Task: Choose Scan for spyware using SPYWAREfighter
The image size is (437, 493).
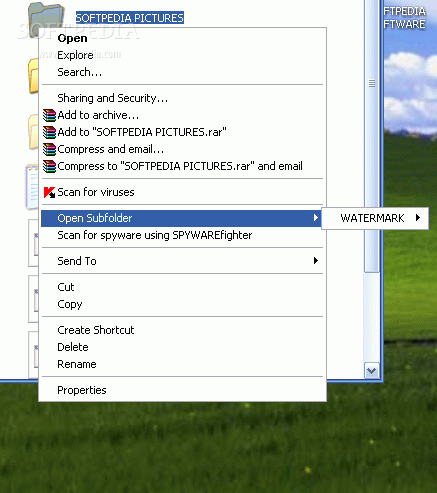Action: pyautogui.click(x=182, y=235)
